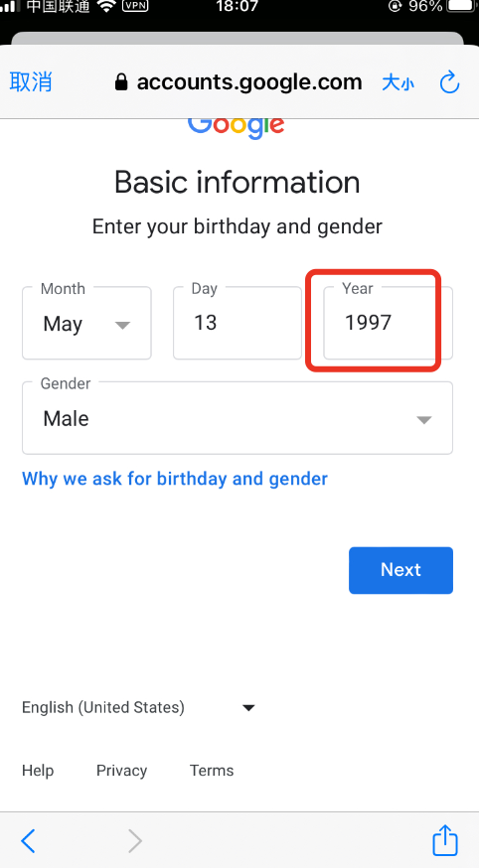Tap the Gender dropdown arrow
The image size is (479, 868).
(424, 420)
